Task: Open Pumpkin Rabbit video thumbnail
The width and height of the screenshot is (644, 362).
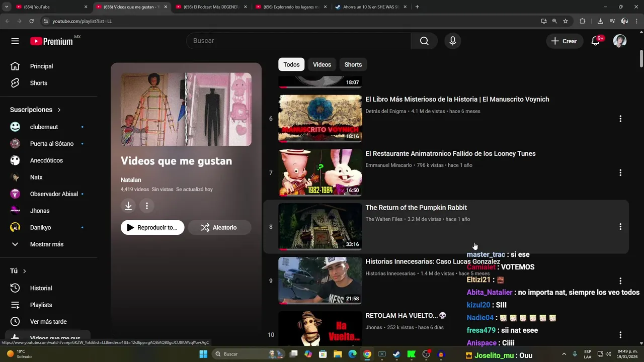Action: coord(320,227)
